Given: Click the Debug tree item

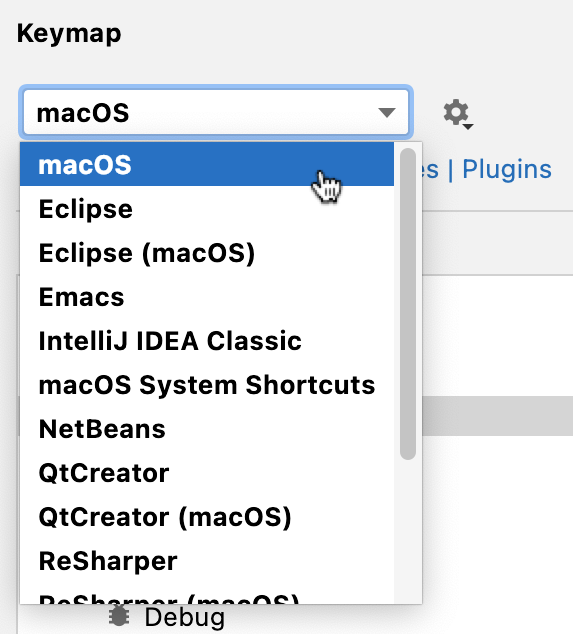Looking at the screenshot, I should click(x=184, y=617).
